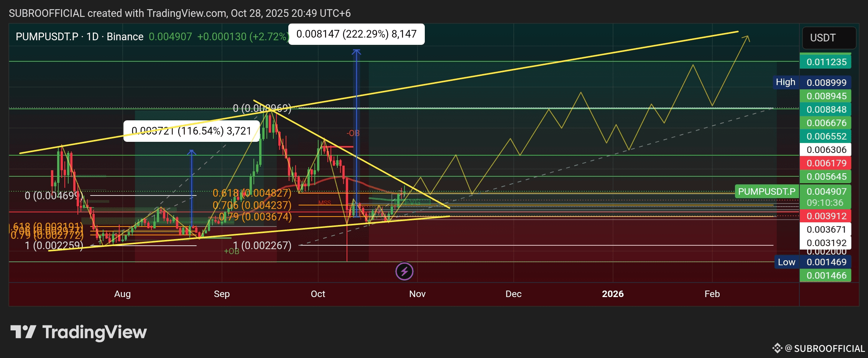Click the 0.008848 price axis label

(x=825, y=109)
